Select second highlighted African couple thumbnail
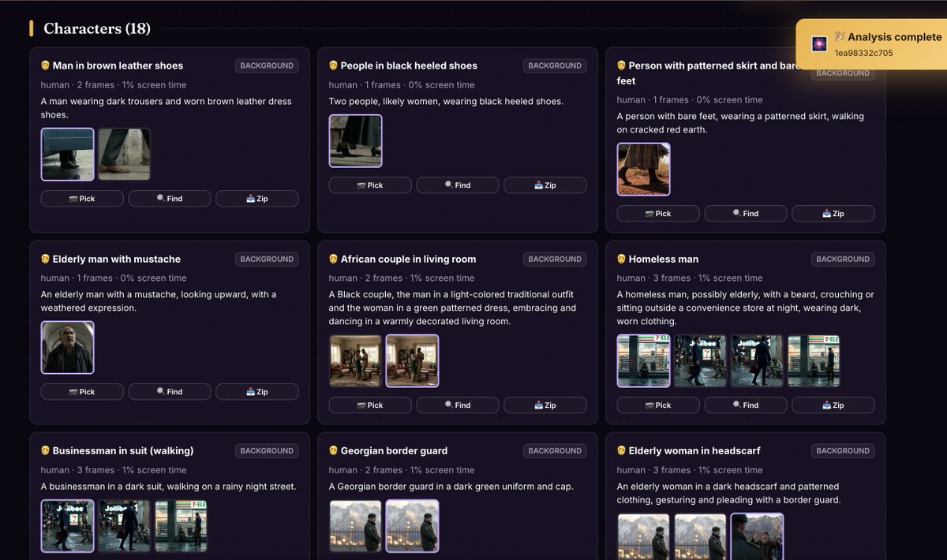Image resolution: width=947 pixels, height=560 pixels. (413, 361)
